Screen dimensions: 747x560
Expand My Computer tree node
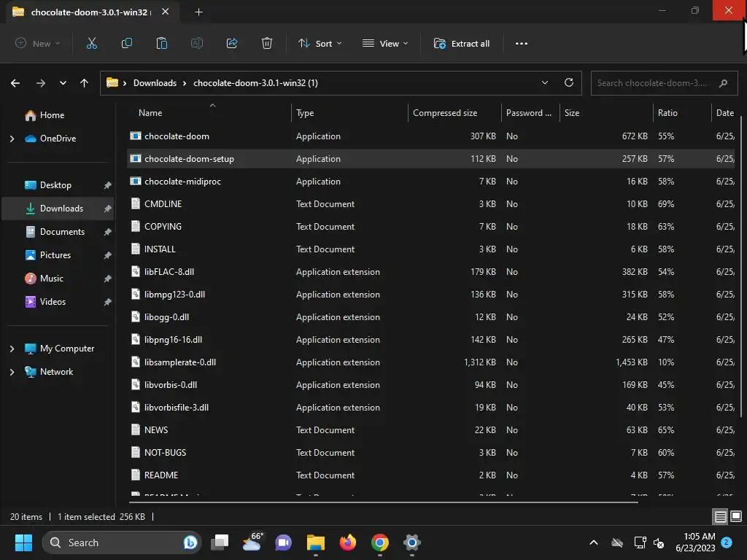[12, 349]
